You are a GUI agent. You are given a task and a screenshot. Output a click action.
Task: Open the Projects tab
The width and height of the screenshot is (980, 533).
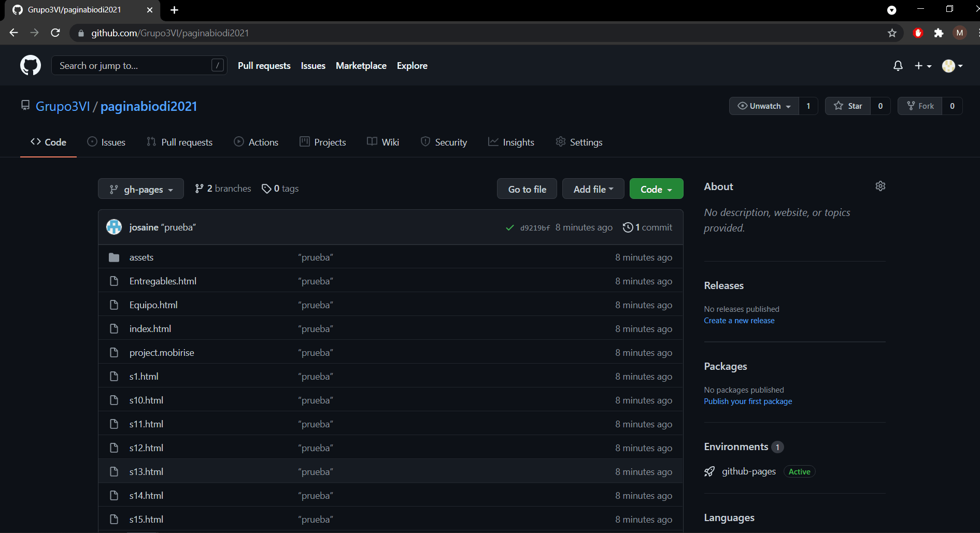point(323,142)
